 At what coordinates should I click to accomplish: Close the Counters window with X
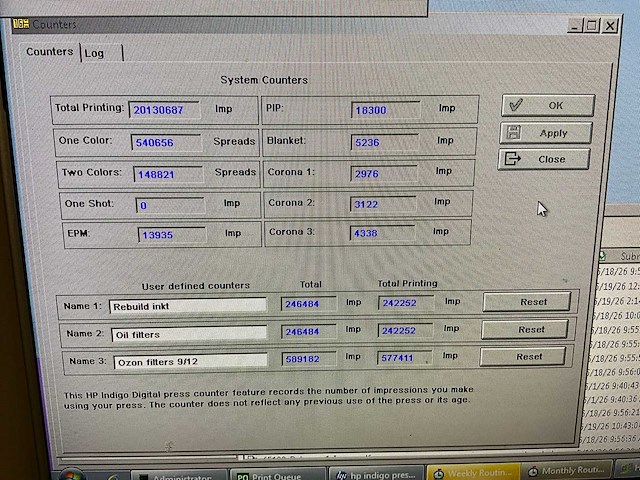point(610,27)
